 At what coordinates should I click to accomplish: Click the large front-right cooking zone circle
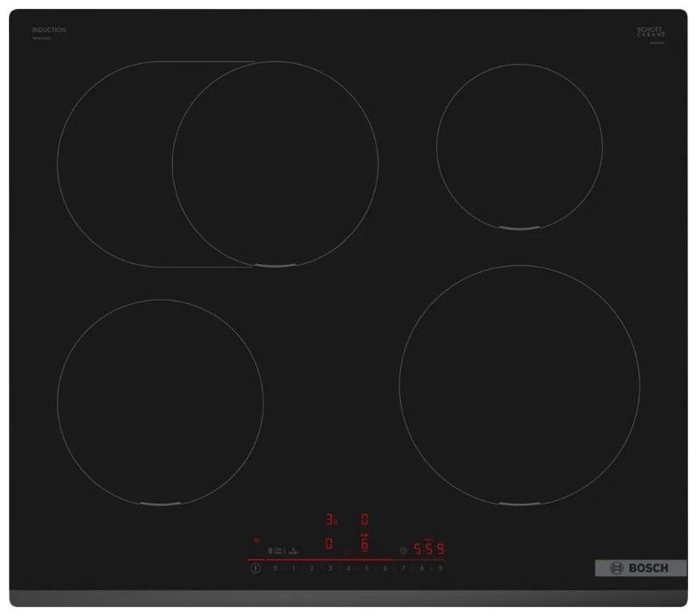pos(520,384)
